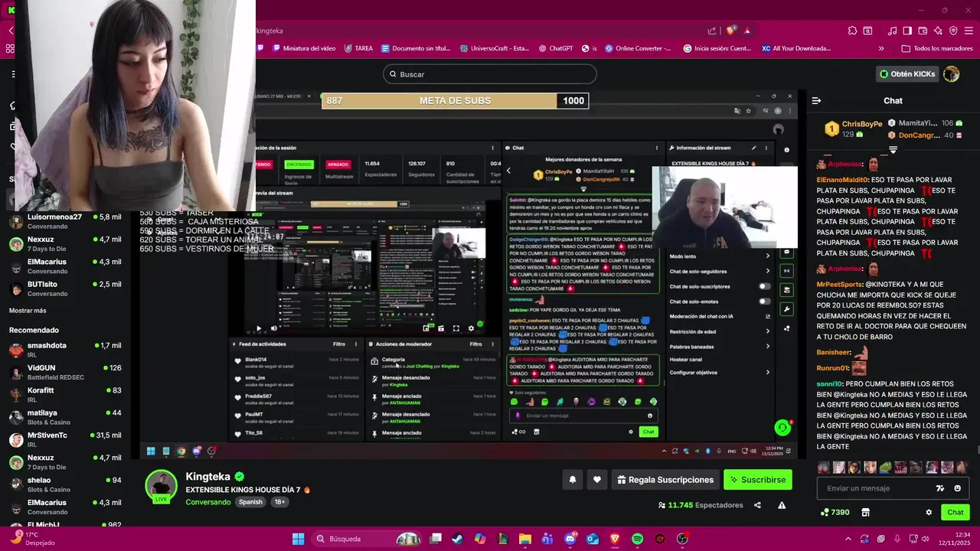Expand the chat leaderboard arrow below top gifters

[x=893, y=150]
